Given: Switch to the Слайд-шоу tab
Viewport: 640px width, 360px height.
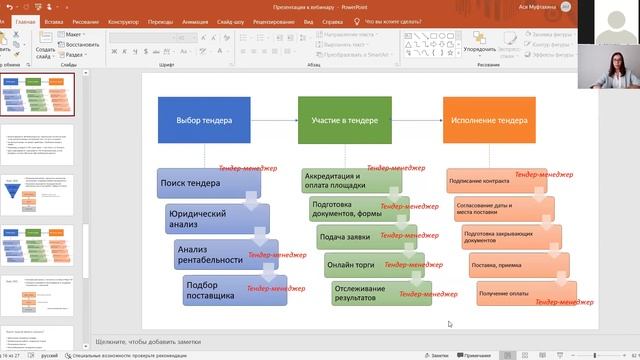Looking at the screenshot, I should coord(230,22).
